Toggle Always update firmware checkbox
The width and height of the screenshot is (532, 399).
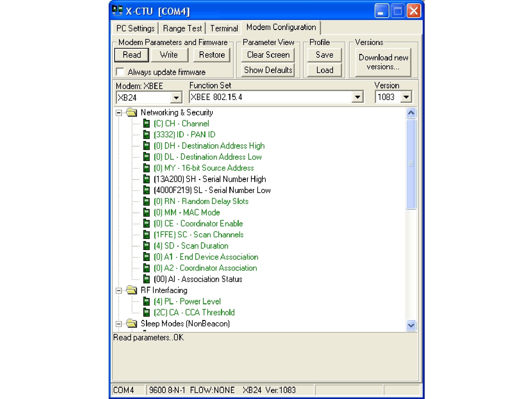pyautogui.click(x=120, y=72)
